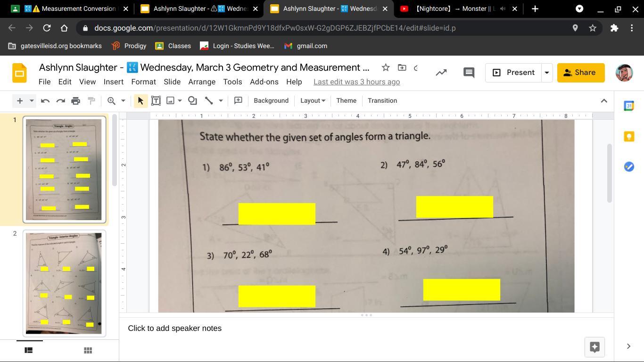Select the yellow box under problem 2
644x362 pixels.
(454, 207)
